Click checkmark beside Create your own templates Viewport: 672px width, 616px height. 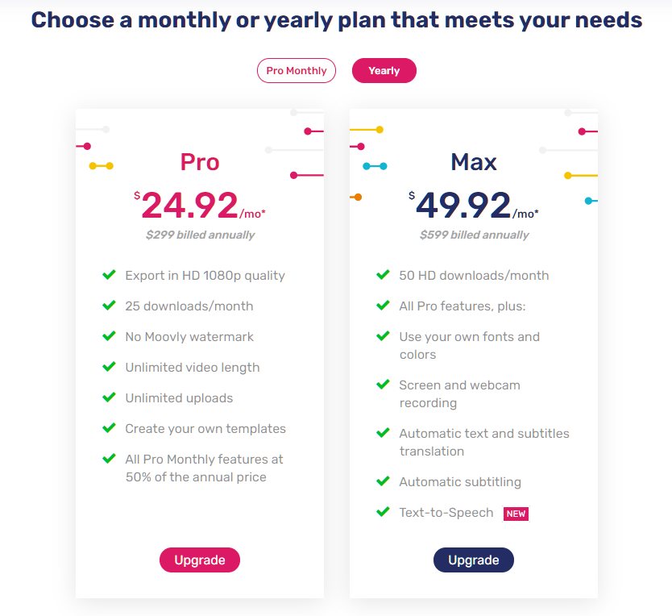coord(109,428)
